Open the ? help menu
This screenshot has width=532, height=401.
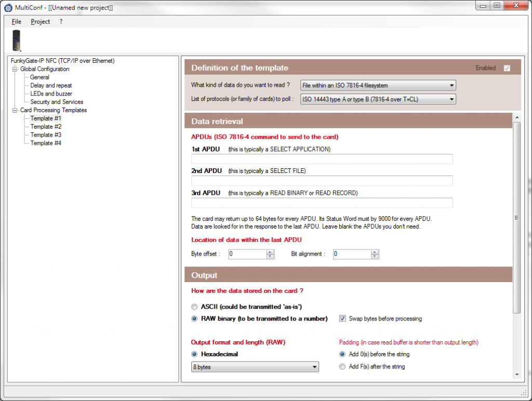pyautogui.click(x=61, y=22)
